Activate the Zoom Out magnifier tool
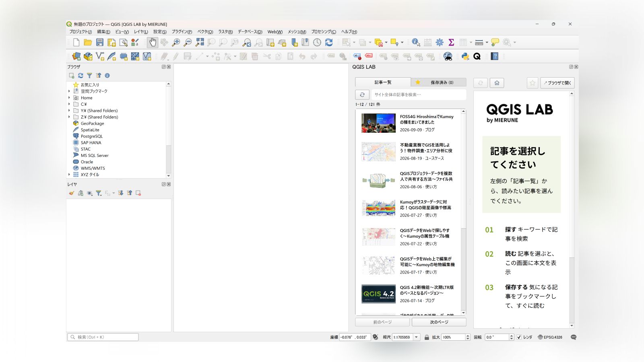The width and height of the screenshot is (644, 362). pyautogui.click(x=188, y=42)
